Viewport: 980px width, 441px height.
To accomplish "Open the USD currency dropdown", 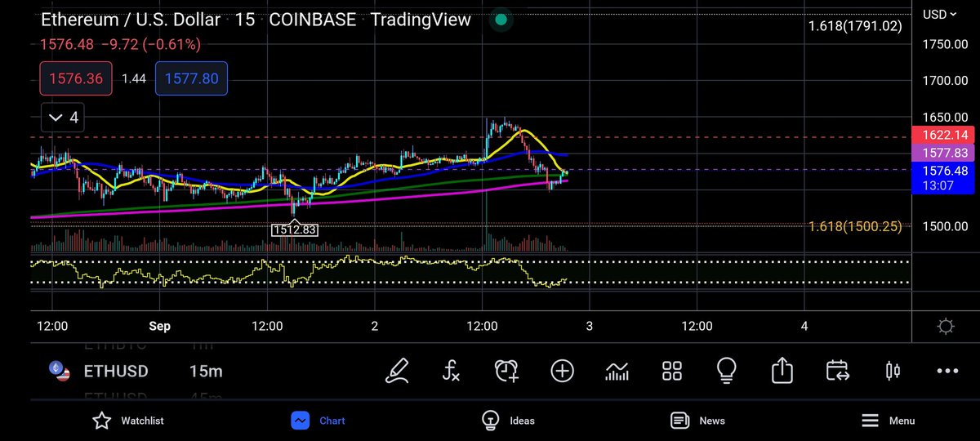I will pyautogui.click(x=940, y=14).
